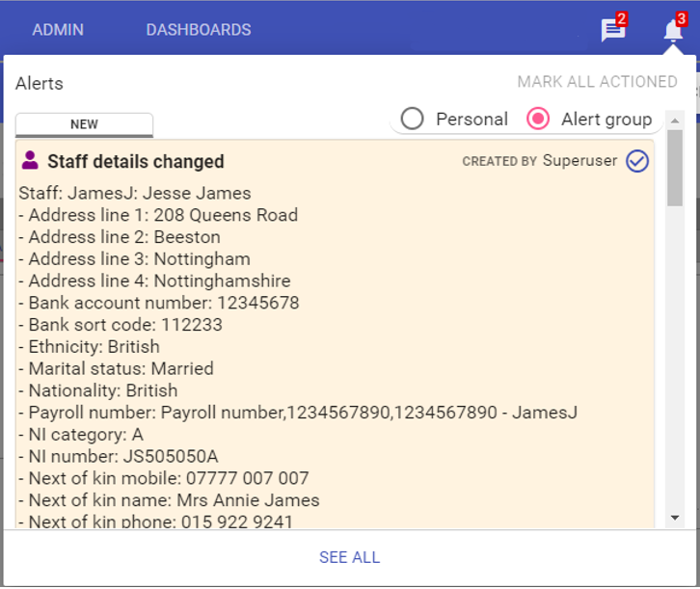Click the scrollbar down arrow
The height and width of the screenshot is (589, 700).
coord(675,518)
